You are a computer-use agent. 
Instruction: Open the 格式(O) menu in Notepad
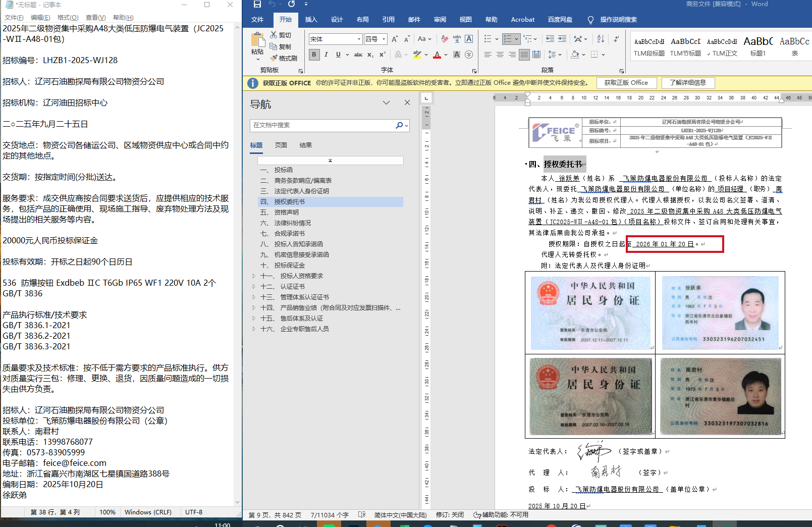pyautogui.click(x=68, y=18)
